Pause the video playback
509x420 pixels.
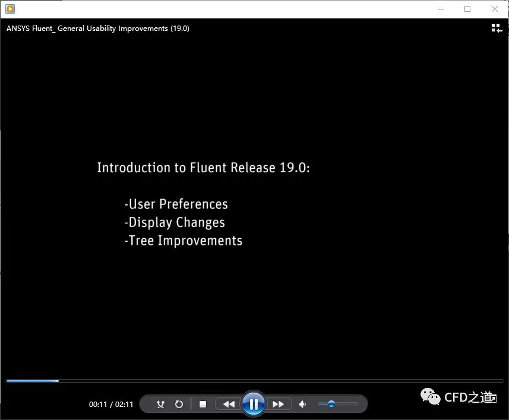click(254, 404)
